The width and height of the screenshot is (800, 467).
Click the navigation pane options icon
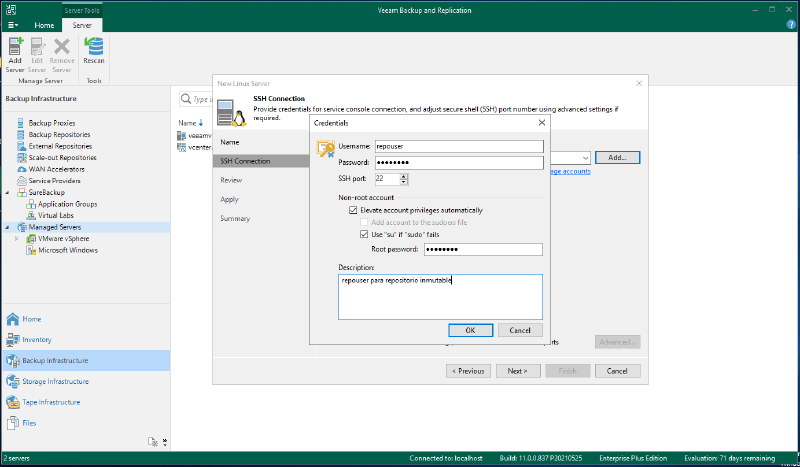[x=153, y=442]
